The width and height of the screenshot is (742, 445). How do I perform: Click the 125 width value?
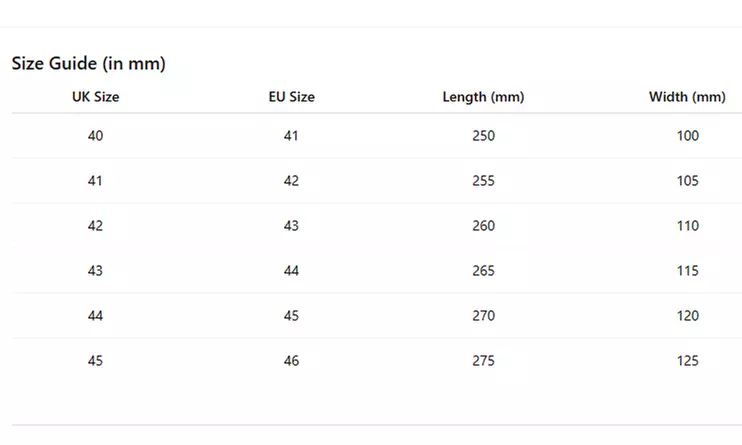pyautogui.click(x=687, y=361)
